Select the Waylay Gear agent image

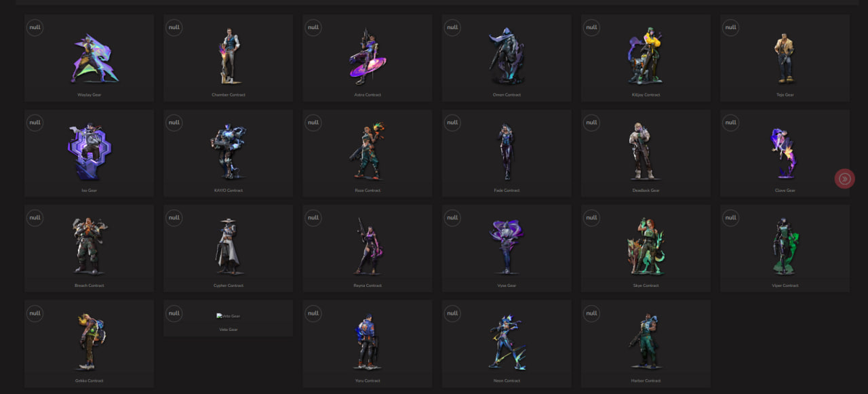tap(96, 58)
